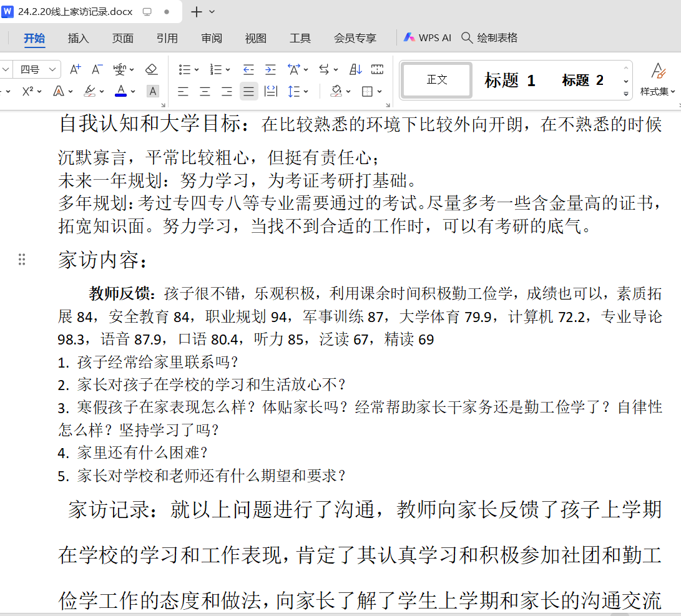Viewport: 681px width, 616px height.
Task: Decrease indent of the paragraph
Action: [x=248, y=69]
